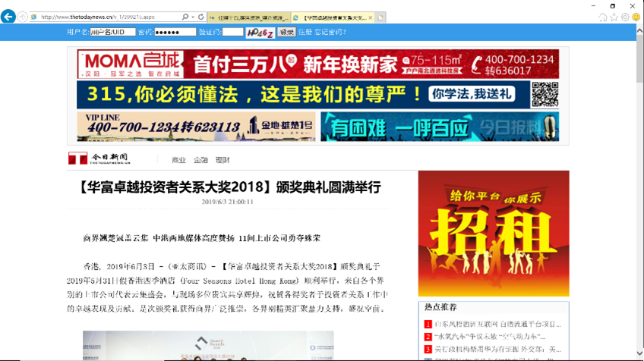Open the 招租 red advertisement
This screenshot has height=361, width=644.
(494, 234)
